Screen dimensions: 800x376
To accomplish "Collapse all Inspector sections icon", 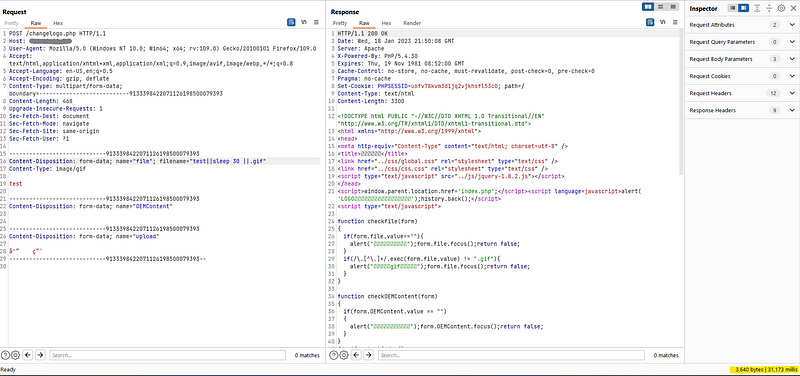I will 769,8.
